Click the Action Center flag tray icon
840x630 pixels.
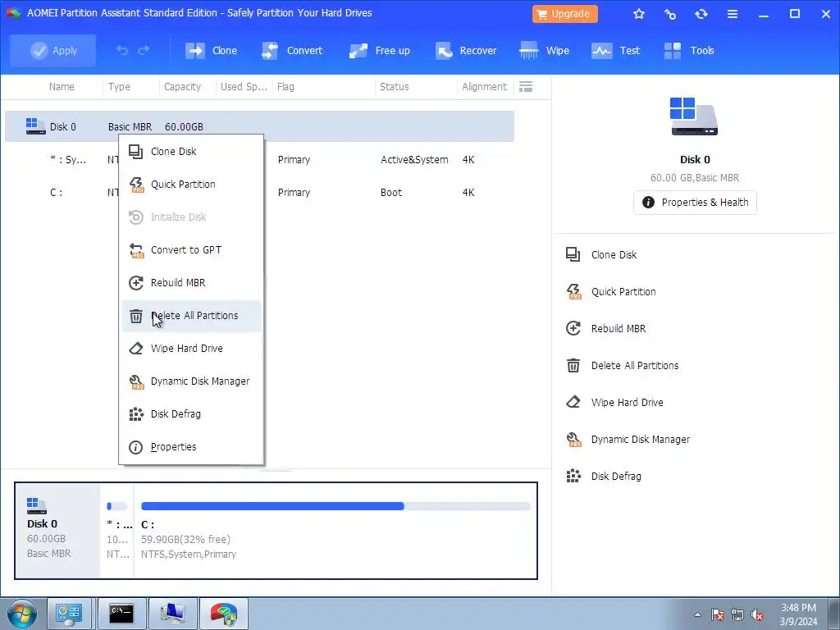718,614
